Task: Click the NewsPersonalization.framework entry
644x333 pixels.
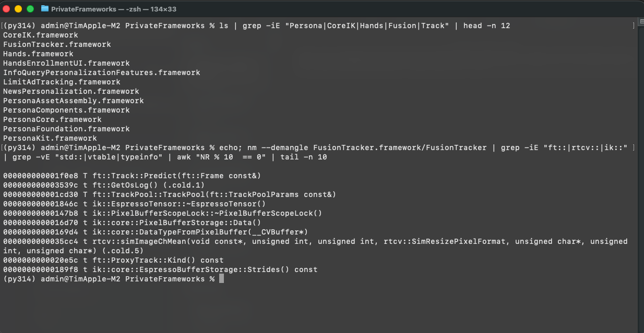Action: (70, 91)
